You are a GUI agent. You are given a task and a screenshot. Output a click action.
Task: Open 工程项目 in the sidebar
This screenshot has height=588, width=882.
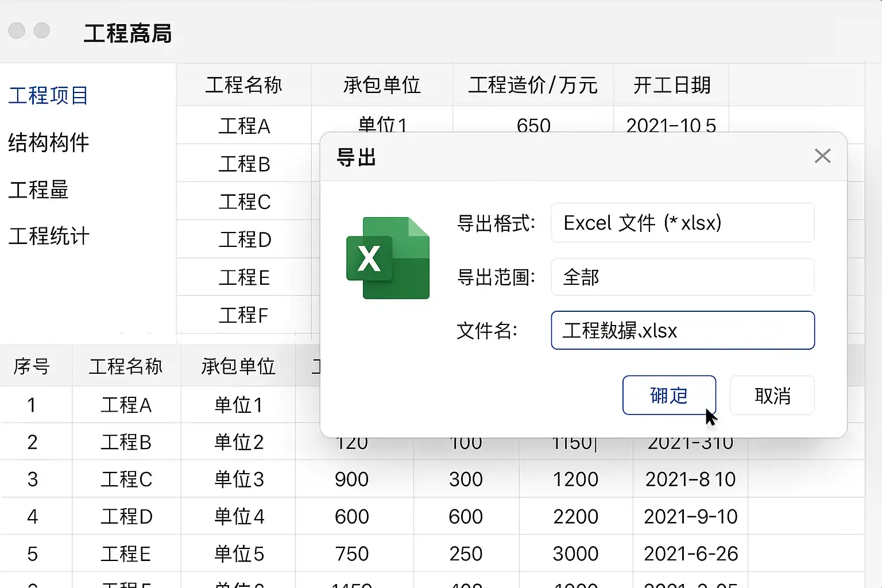click(49, 95)
